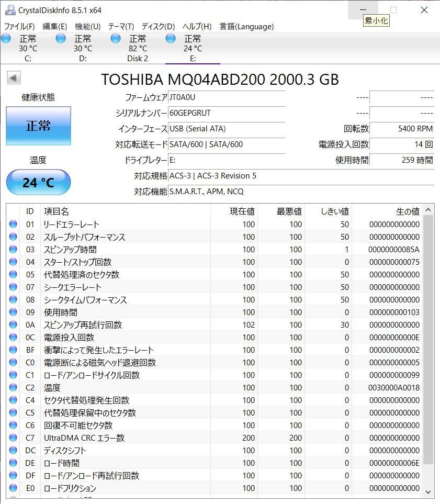440x504 pixels.
Task: Click the 対応規格 field showing ACS-3 Revision 5
Action: point(301,176)
